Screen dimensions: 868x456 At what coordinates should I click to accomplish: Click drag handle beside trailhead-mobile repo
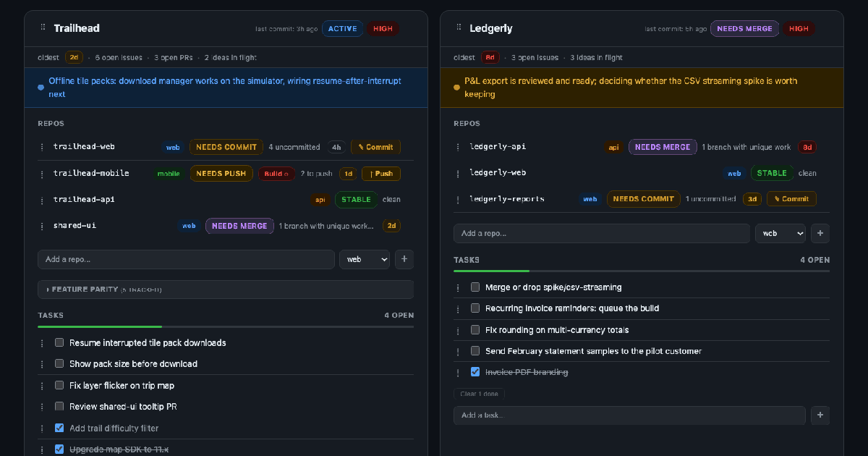[42, 174]
